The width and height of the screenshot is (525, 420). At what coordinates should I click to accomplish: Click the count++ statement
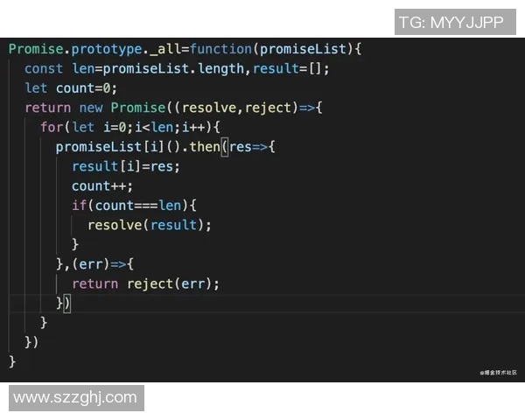pos(102,186)
